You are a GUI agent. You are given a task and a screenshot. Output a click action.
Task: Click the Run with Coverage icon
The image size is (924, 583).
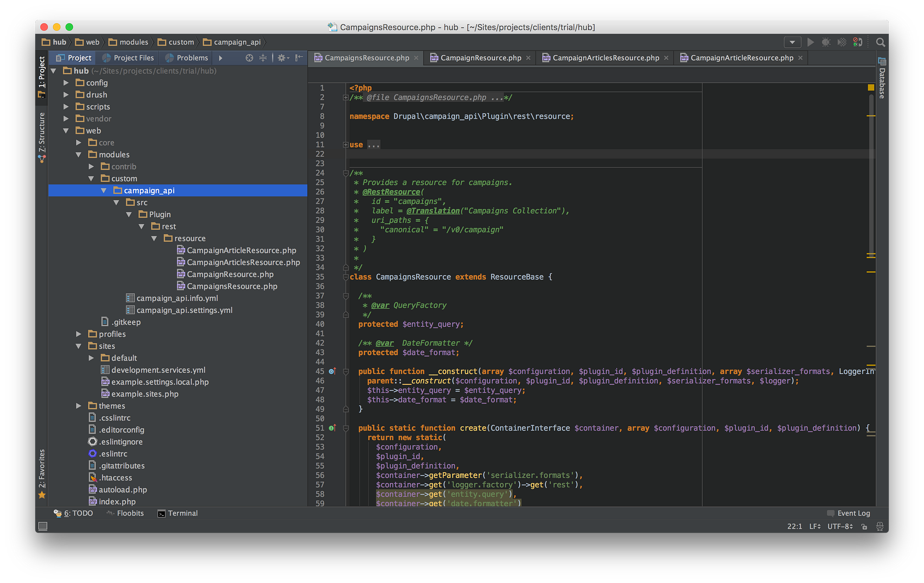click(x=842, y=42)
